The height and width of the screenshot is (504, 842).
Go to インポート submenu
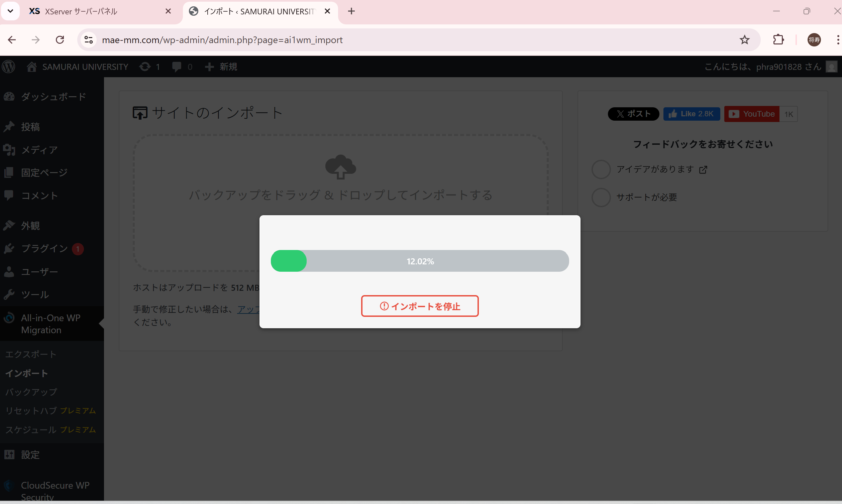(x=26, y=373)
